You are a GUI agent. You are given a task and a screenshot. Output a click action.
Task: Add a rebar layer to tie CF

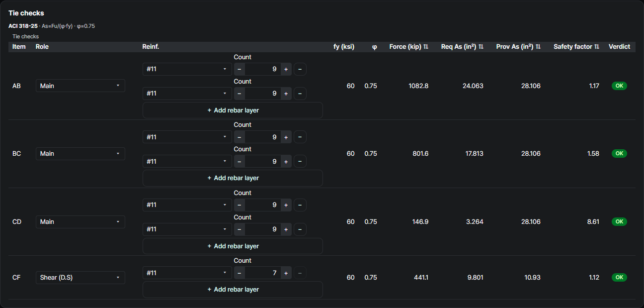pyautogui.click(x=233, y=290)
